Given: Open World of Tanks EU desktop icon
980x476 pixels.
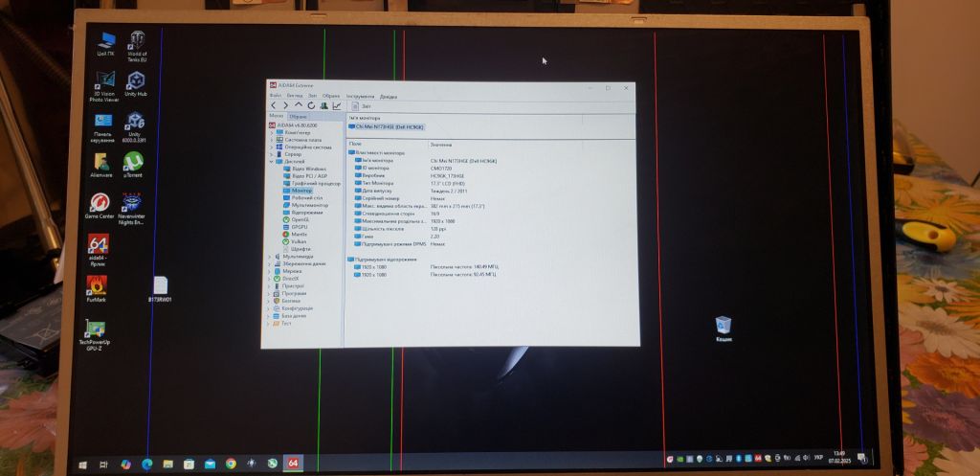Looking at the screenshot, I should tap(137, 47).
